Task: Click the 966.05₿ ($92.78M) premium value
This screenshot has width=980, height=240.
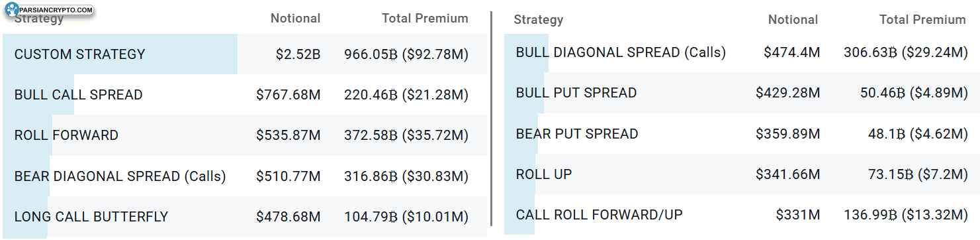Action: [406, 54]
